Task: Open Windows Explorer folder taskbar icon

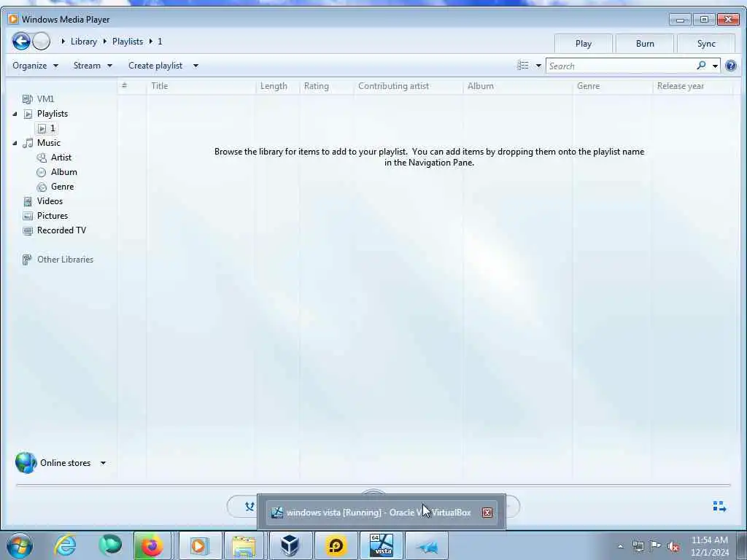Action: (x=244, y=545)
